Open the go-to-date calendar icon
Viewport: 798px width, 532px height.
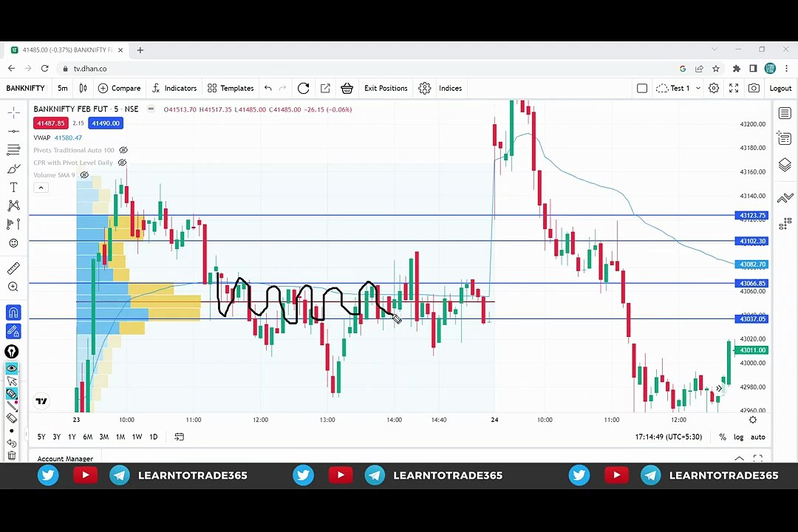click(179, 437)
